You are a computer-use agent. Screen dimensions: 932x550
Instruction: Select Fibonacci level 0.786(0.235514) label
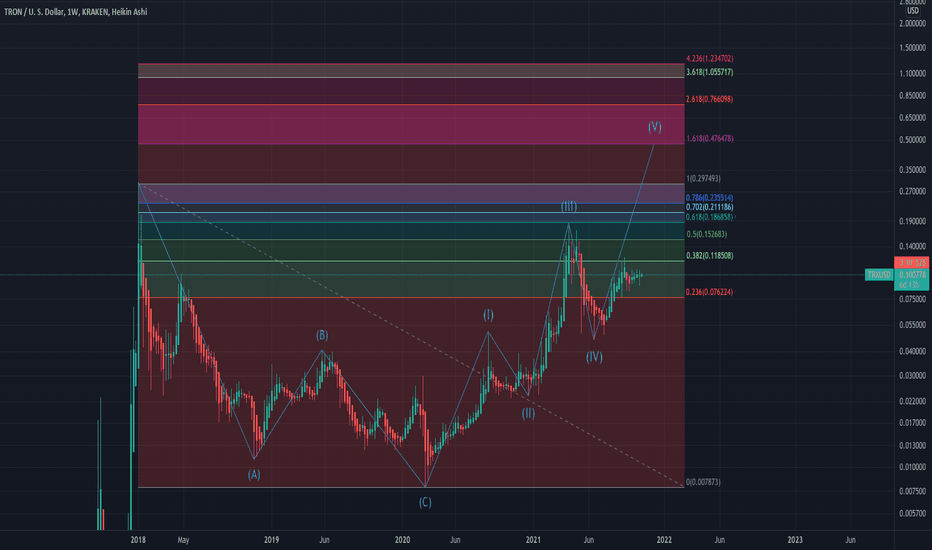(x=710, y=198)
